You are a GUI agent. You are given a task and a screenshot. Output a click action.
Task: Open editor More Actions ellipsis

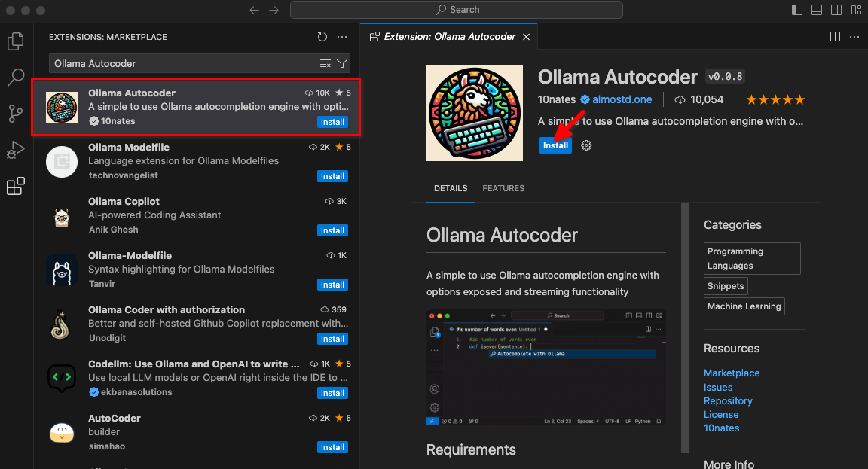(x=854, y=36)
